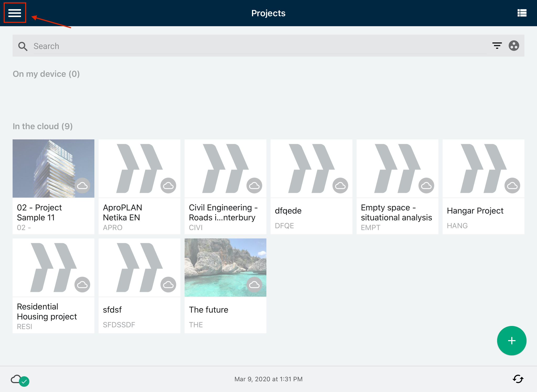Image resolution: width=537 pixels, height=392 pixels.
Task: Select the 'AproPLAN Netika EN' title
Action: coord(122,213)
